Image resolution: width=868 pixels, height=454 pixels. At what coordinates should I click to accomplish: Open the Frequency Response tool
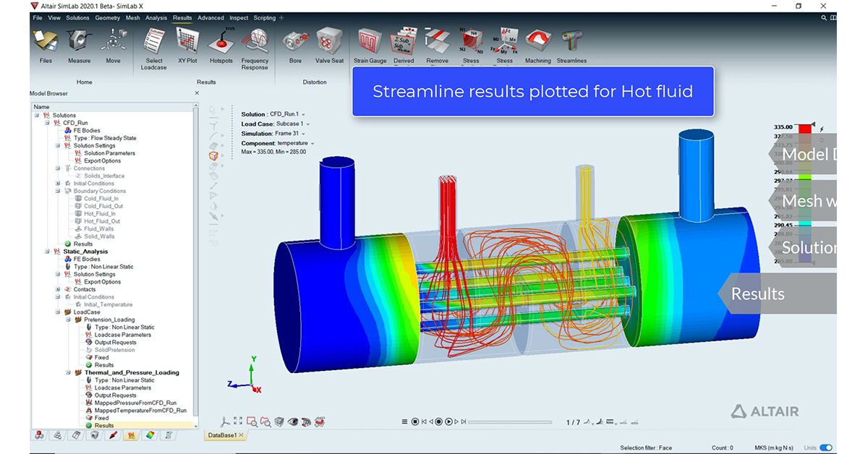tap(255, 49)
